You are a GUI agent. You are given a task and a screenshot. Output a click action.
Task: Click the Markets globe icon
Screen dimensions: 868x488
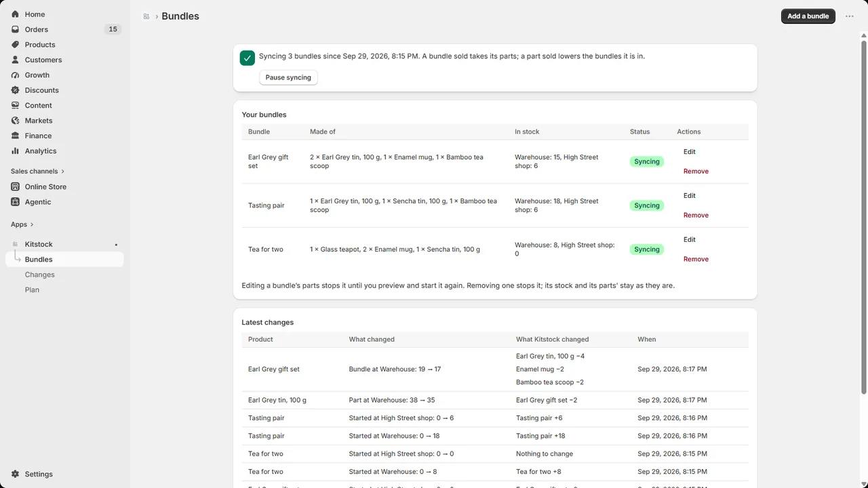15,121
